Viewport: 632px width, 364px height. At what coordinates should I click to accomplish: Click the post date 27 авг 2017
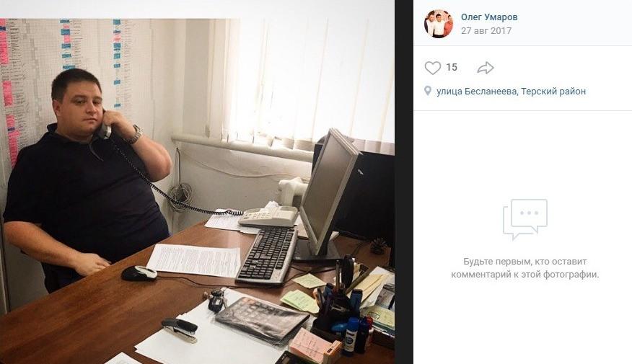(486, 30)
